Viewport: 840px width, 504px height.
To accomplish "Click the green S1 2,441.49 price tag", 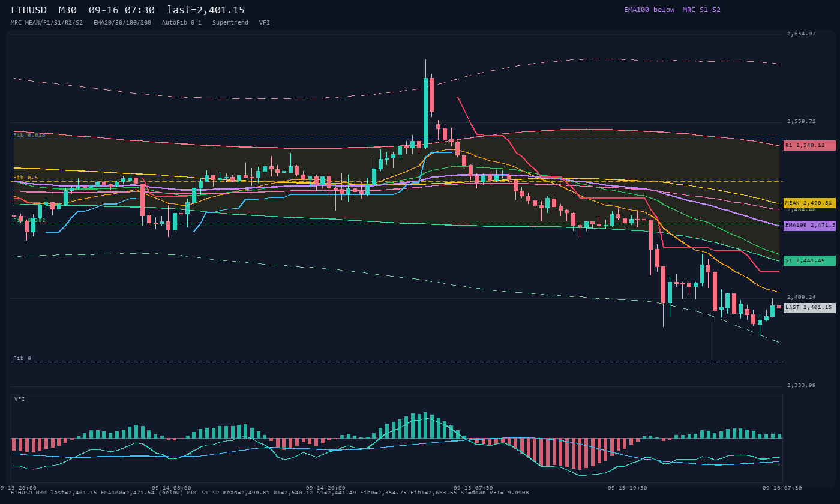I will coord(809,260).
